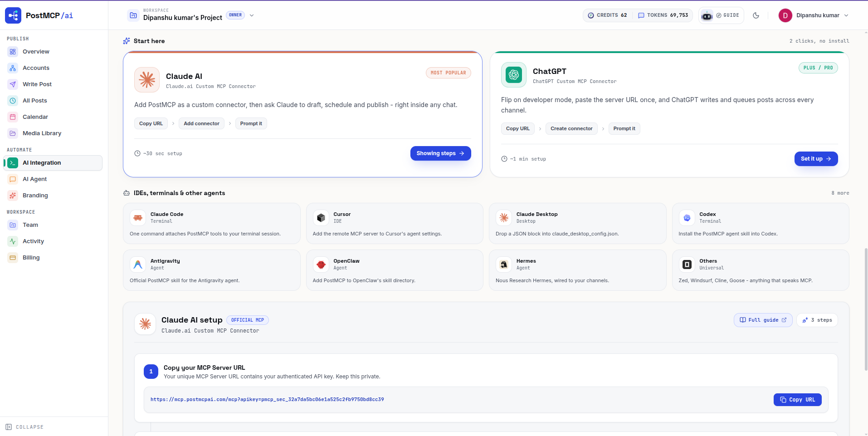The image size is (868, 436).
Task: Click the Billing card icon
Action: tap(13, 258)
